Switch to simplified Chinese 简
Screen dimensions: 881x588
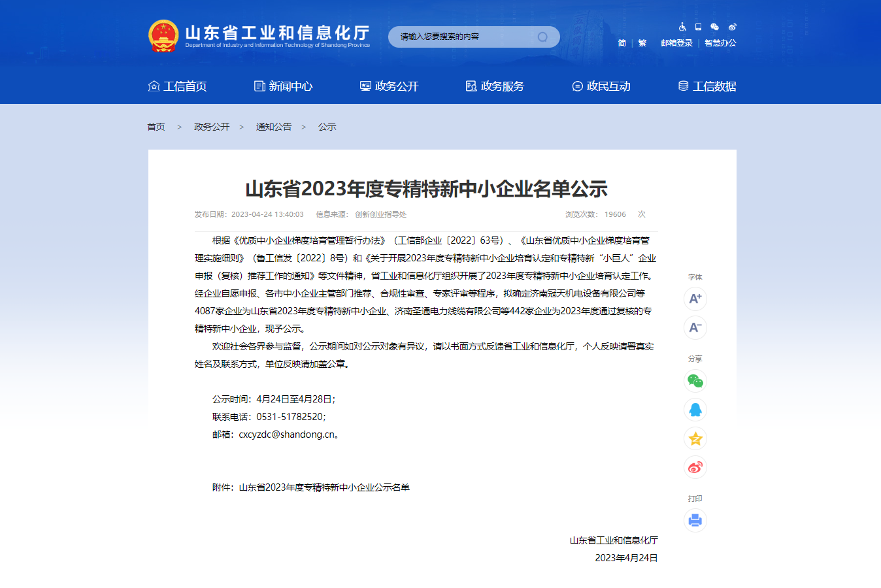pyautogui.click(x=622, y=43)
